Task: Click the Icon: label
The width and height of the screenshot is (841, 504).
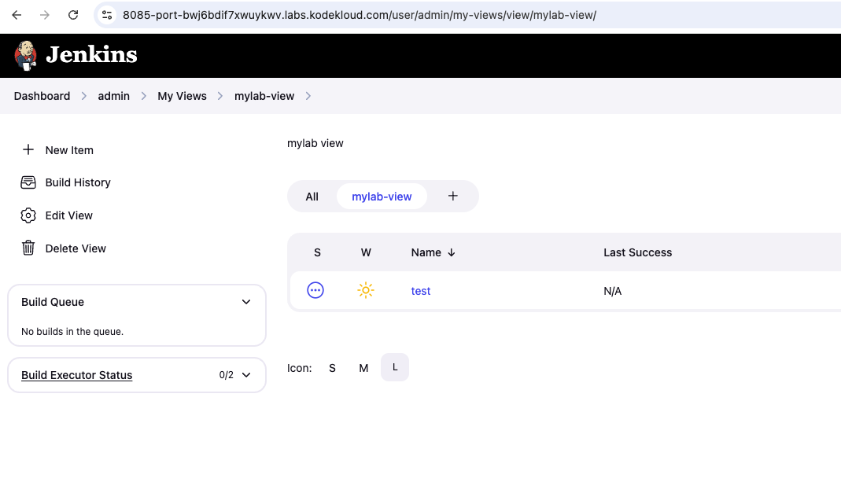Action: [x=299, y=368]
